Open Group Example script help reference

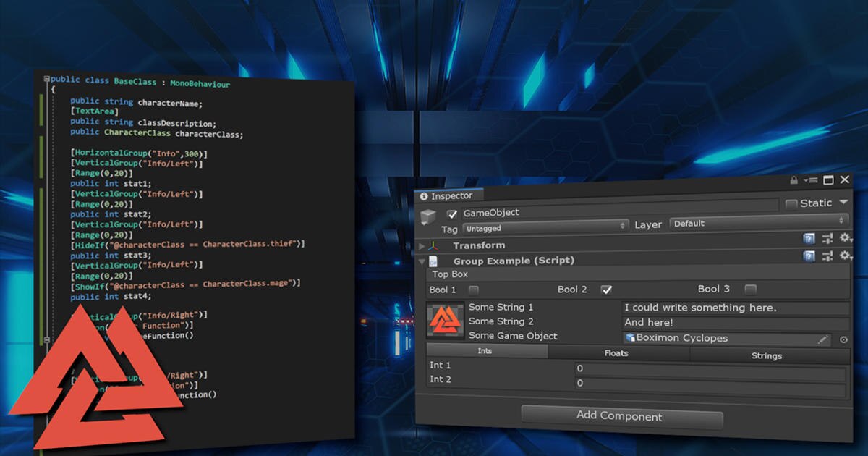(x=809, y=256)
